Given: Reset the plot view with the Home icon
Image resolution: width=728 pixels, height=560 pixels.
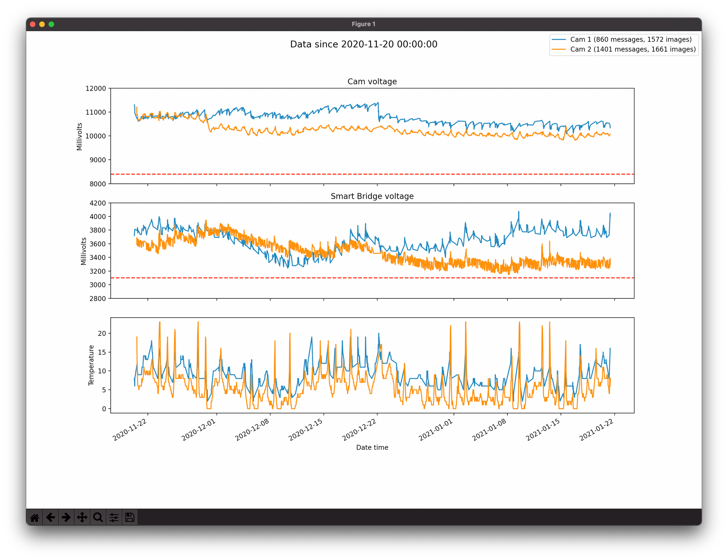Looking at the screenshot, I should [x=35, y=517].
